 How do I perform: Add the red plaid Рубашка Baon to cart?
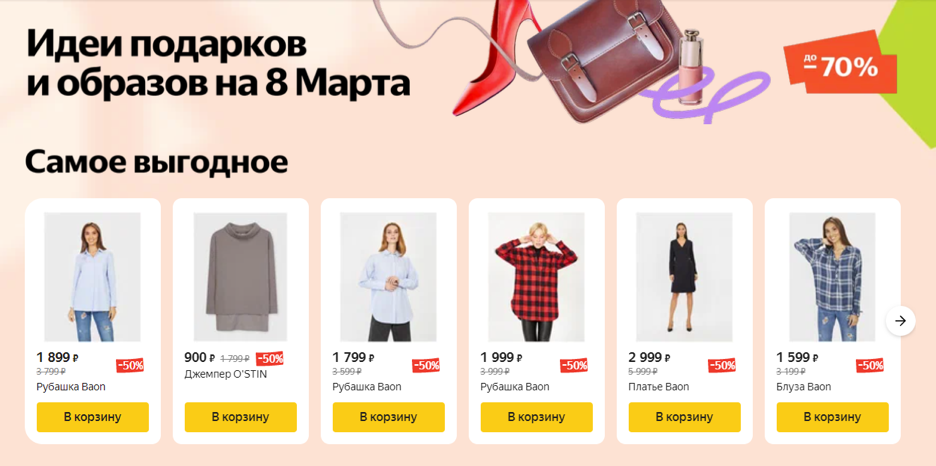tap(537, 417)
